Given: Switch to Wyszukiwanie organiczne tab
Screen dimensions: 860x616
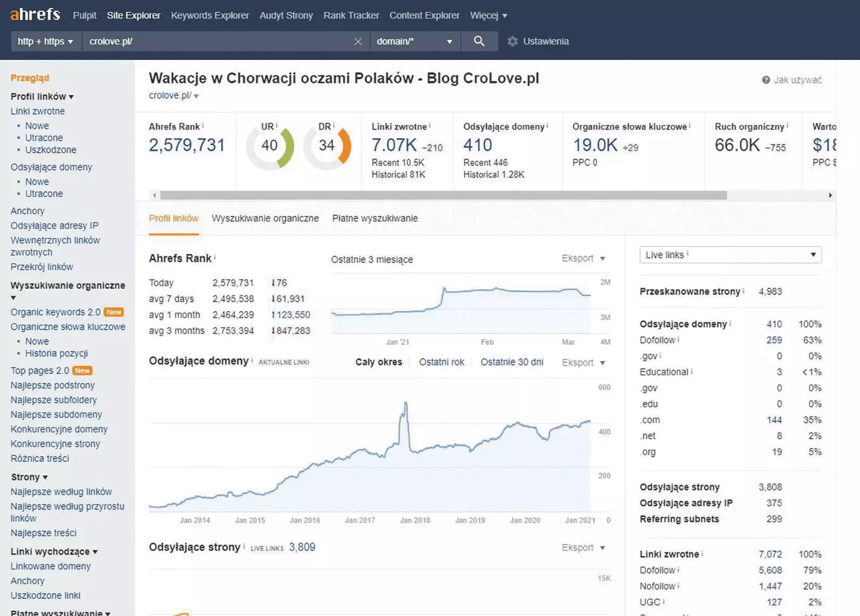Looking at the screenshot, I should tap(265, 218).
